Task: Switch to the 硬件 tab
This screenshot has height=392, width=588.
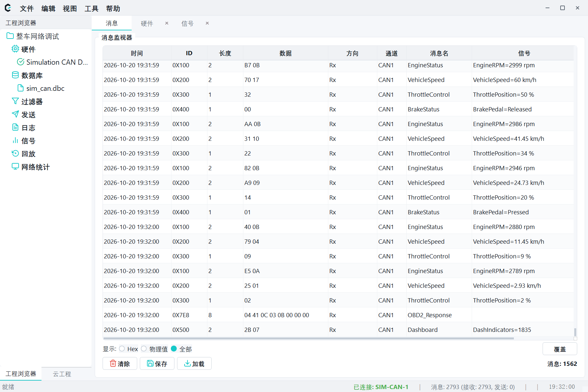Action: [x=147, y=23]
